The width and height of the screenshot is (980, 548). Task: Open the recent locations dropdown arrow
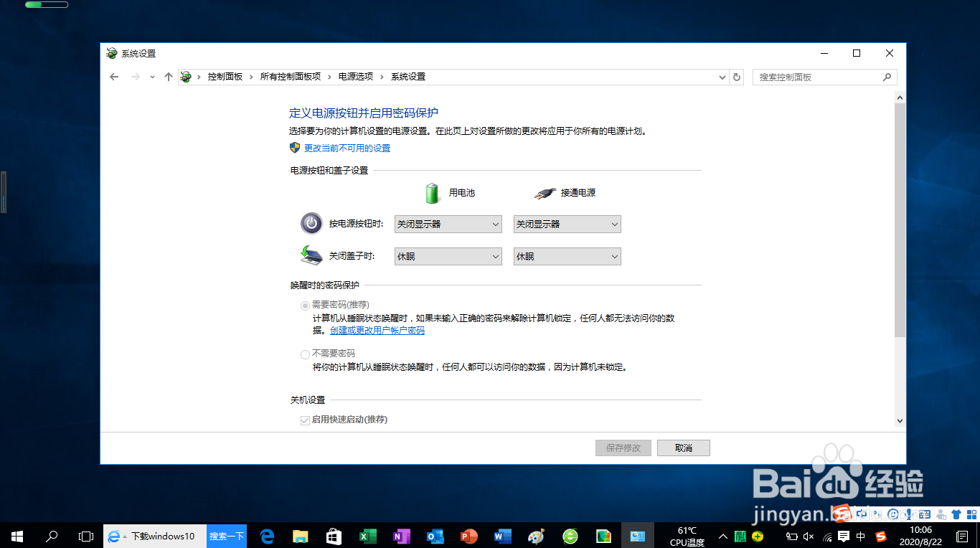(x=152, y=77)
